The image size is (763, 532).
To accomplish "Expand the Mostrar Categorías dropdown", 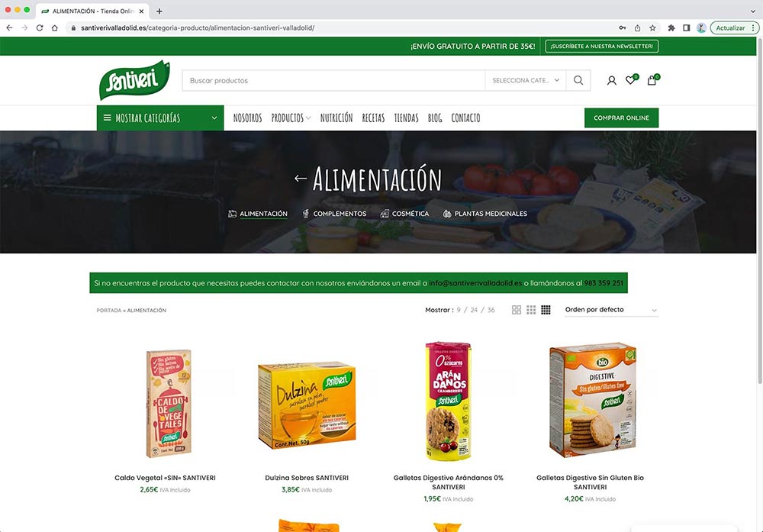I will click(x=160, y=118).
